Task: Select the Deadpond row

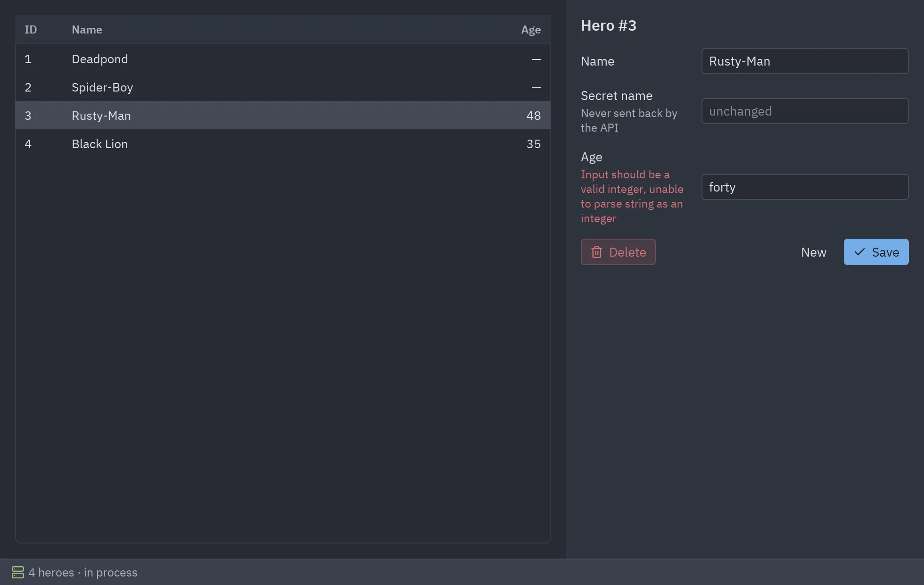Action: point(283,59)
